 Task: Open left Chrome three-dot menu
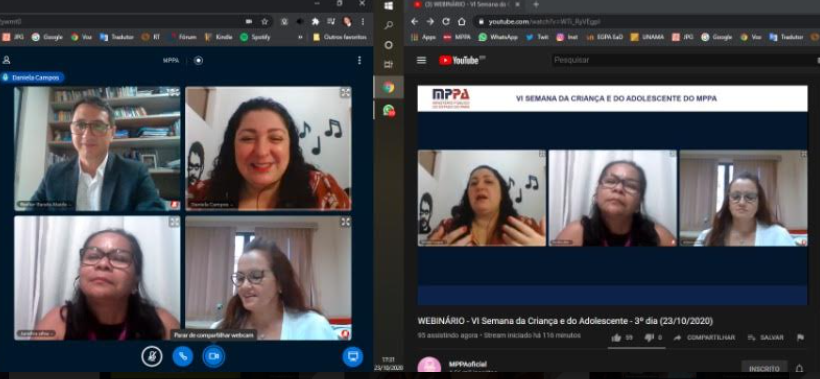pos(362,22)
